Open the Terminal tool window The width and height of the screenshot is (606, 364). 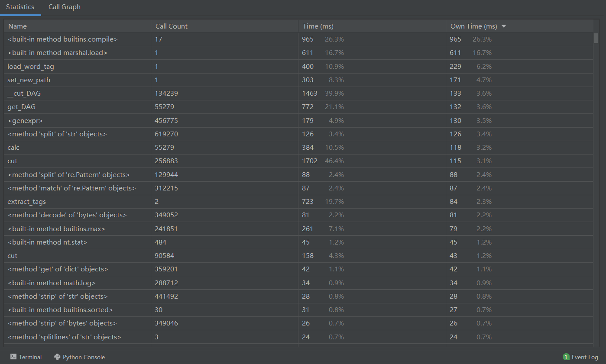26,357
